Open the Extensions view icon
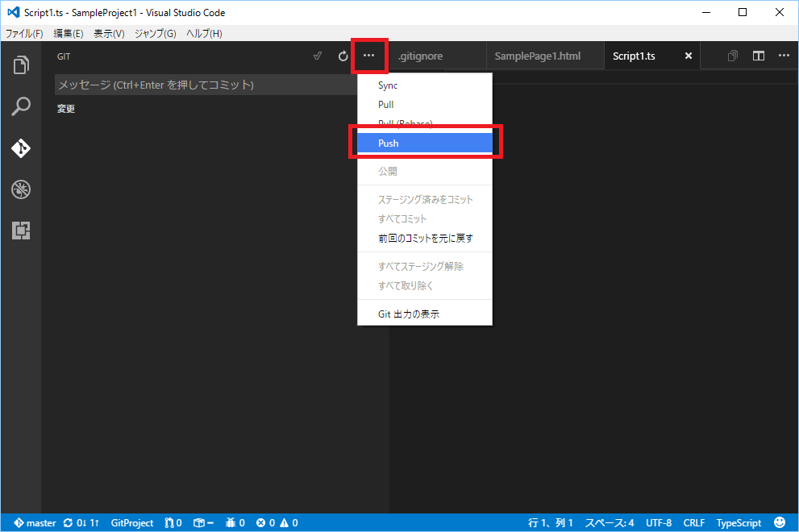Viewport: 799px width, 532px height. (21, 231)
